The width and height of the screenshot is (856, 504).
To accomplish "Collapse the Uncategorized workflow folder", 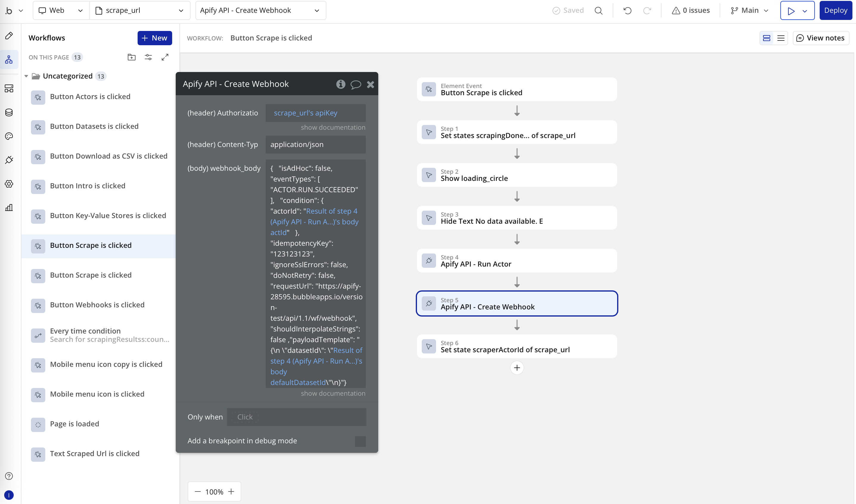I will pyautogui.click(x=26, y=76).
